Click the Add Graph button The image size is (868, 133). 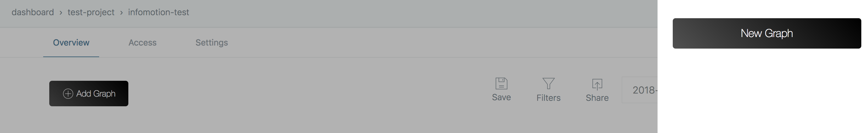(89, 94)
